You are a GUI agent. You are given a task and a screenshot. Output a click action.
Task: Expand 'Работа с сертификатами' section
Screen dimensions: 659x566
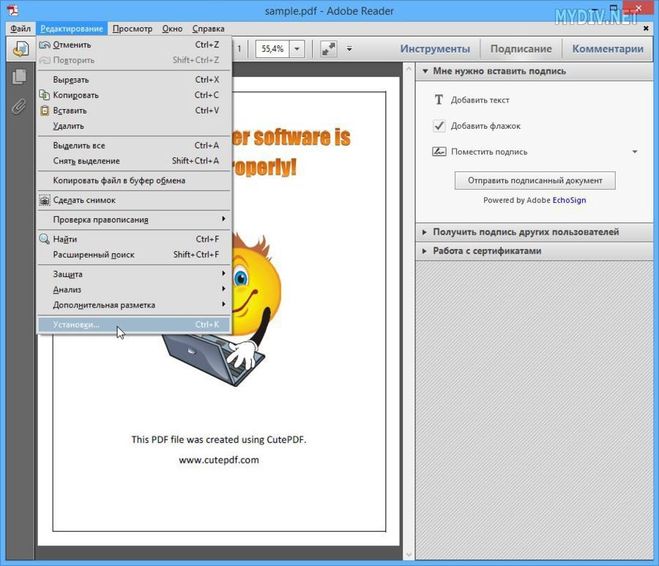point(424,251)
